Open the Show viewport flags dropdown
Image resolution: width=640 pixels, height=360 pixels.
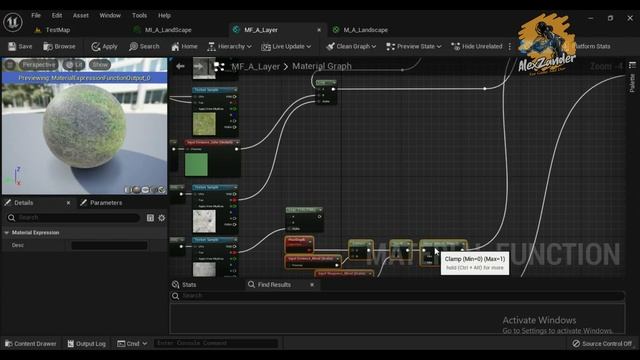100,64
